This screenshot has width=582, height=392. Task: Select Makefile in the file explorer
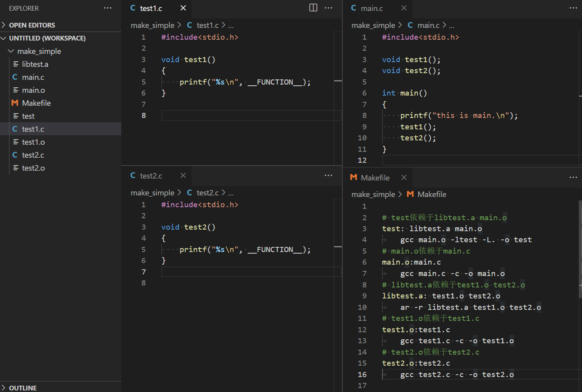coord(36,103)
